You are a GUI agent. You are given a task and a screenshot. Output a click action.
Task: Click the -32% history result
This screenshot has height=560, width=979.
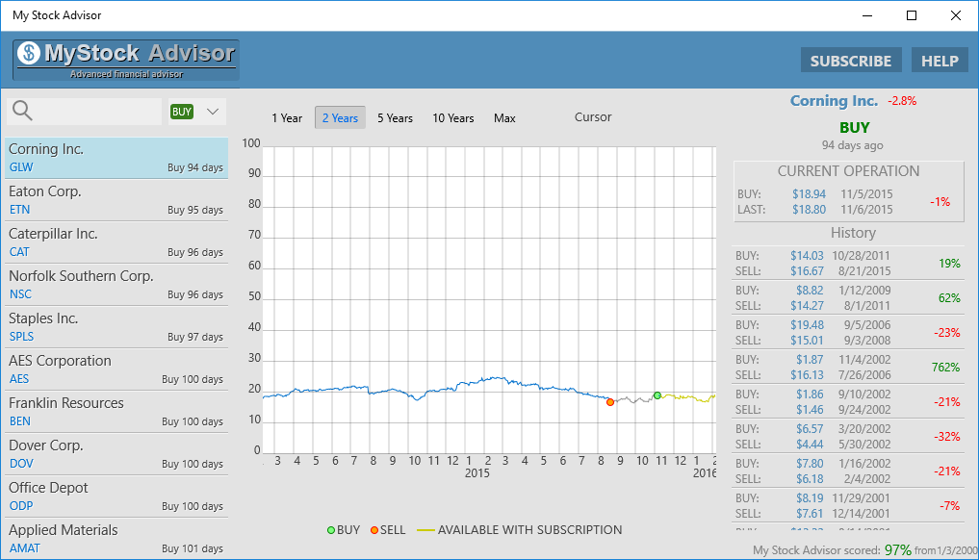(x=947, y=437)
